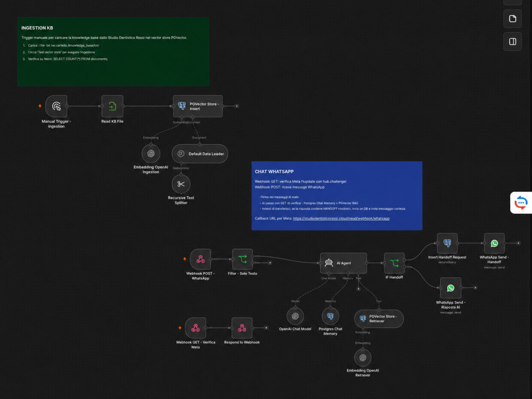
Task: Click the trigger bolt on Manual Trigger
Action: [x=40, y=106]
